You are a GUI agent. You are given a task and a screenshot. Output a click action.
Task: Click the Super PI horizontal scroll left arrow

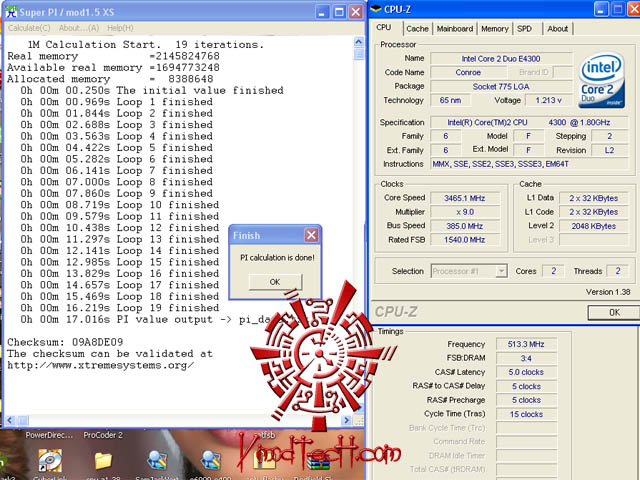pyautogui.click(x=11, y=420)
